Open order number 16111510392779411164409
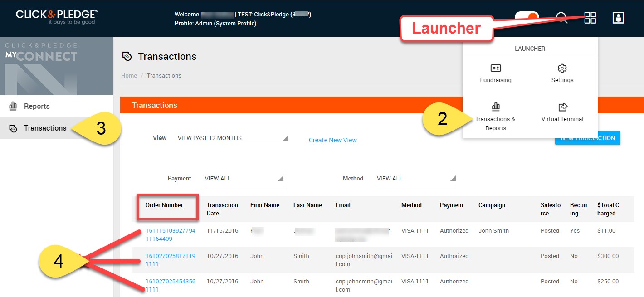Screen dimensions: 644x297 tap(171, 235)
